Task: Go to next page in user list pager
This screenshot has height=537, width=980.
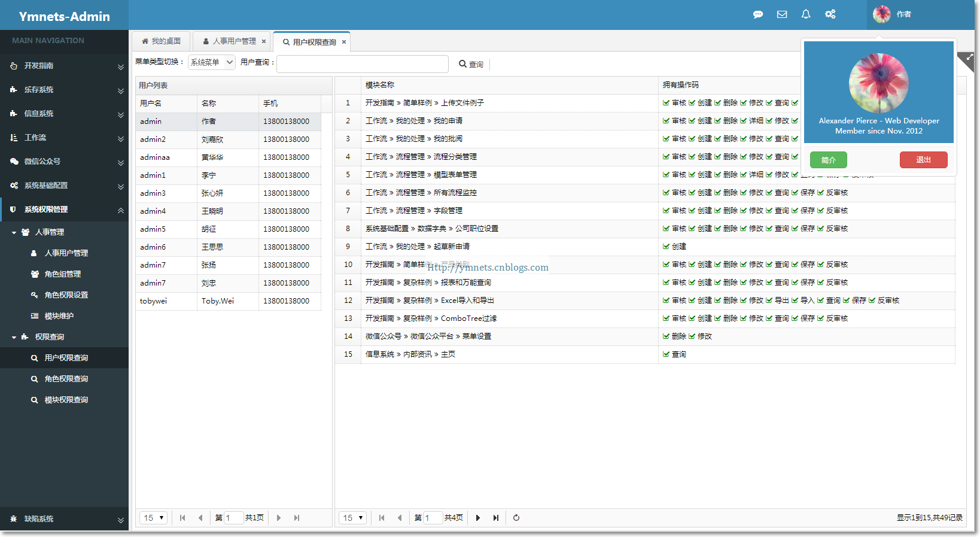Action: click(279, 518)
